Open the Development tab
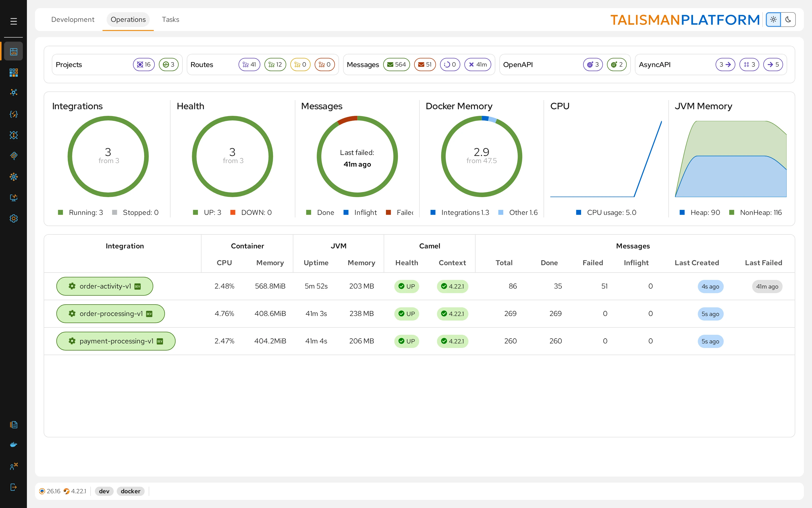This screenshot has width=812, height=508. 73,20
